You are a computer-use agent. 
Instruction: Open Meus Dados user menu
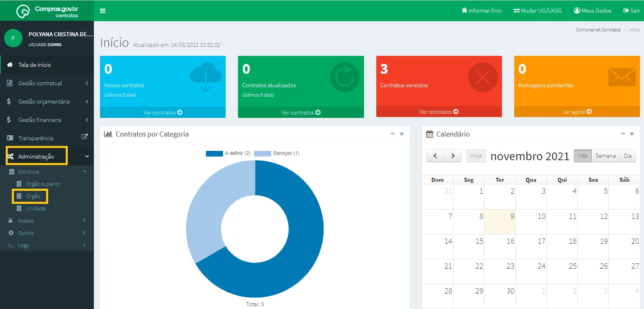point(593,11)
